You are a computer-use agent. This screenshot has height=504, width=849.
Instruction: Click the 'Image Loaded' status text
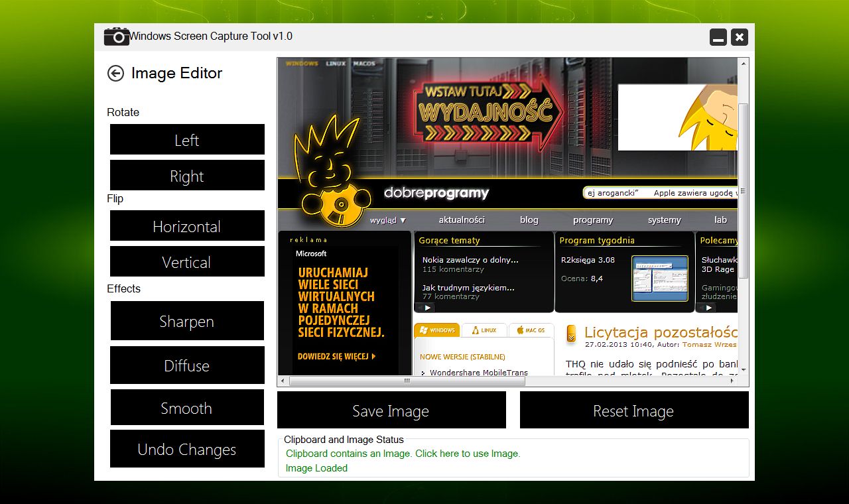click(316, 468)
